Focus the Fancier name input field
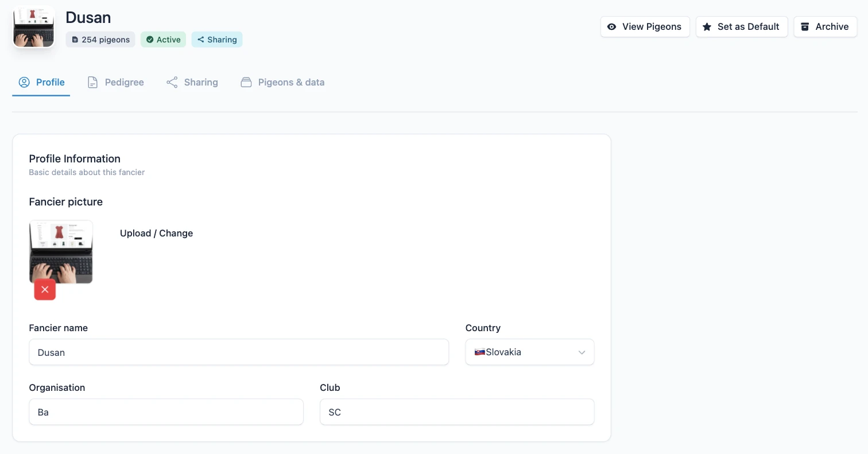 coord(239,352)
